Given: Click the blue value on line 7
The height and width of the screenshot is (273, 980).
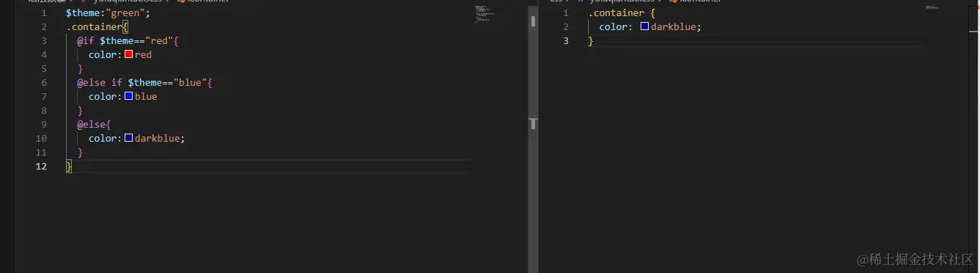Looking at the screenshot, I should (146, 97).
